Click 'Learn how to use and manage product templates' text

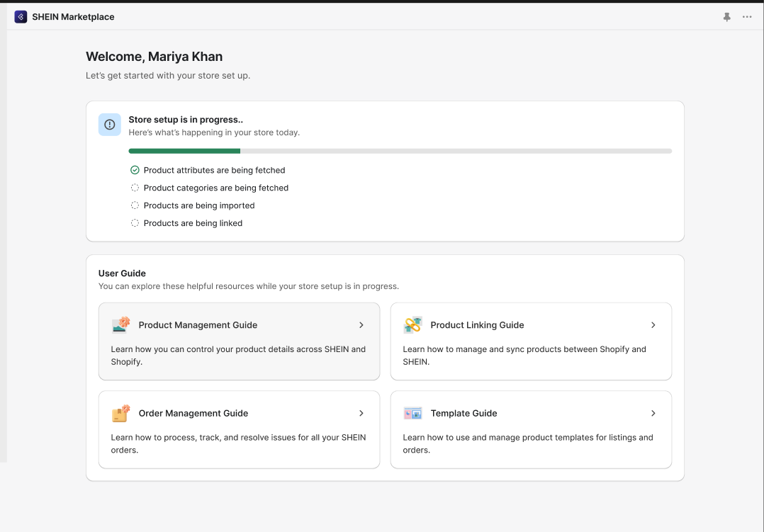[528, 444]
